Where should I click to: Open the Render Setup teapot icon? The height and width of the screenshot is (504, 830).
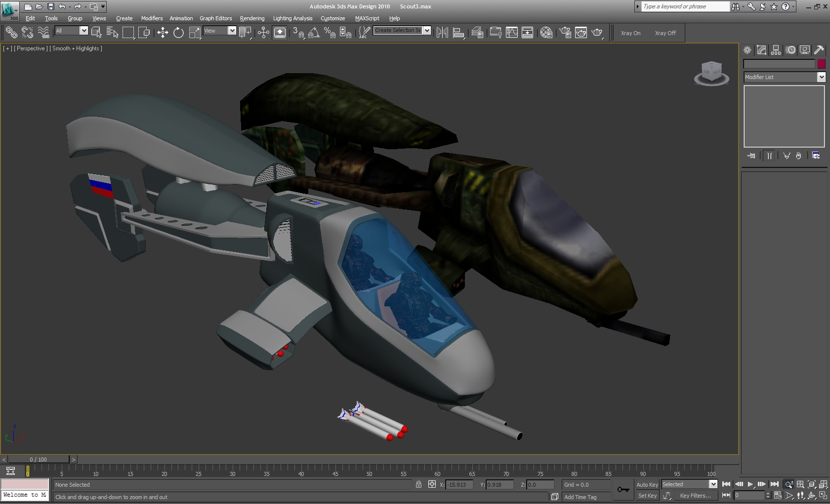coord(566,33)
